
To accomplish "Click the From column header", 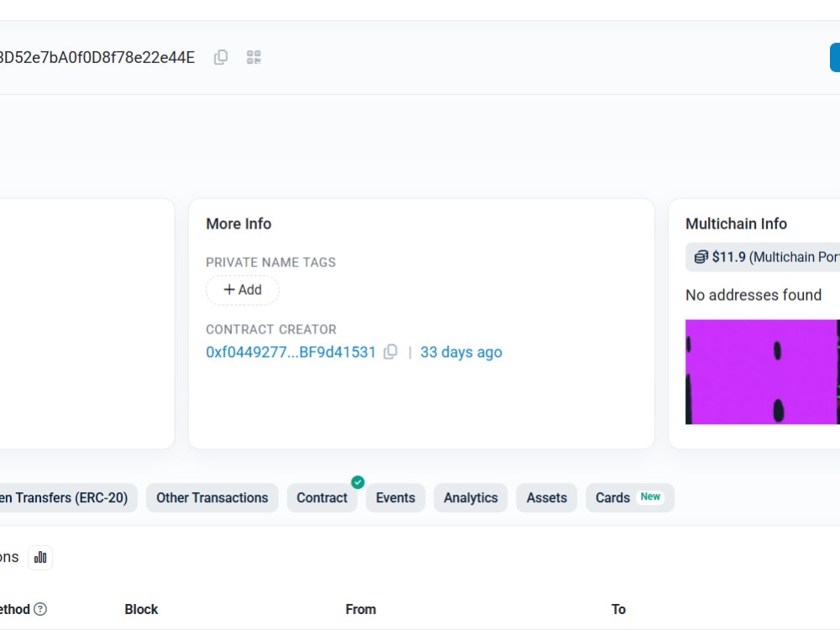I will point(360,610).
